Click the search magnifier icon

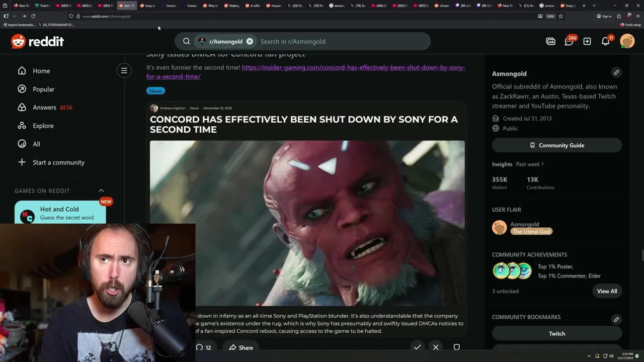[187, 41]
